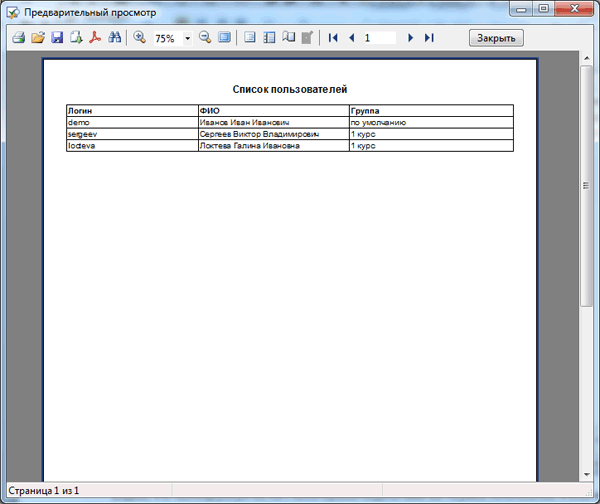Click the page number field showing 1

pos(380,38)
